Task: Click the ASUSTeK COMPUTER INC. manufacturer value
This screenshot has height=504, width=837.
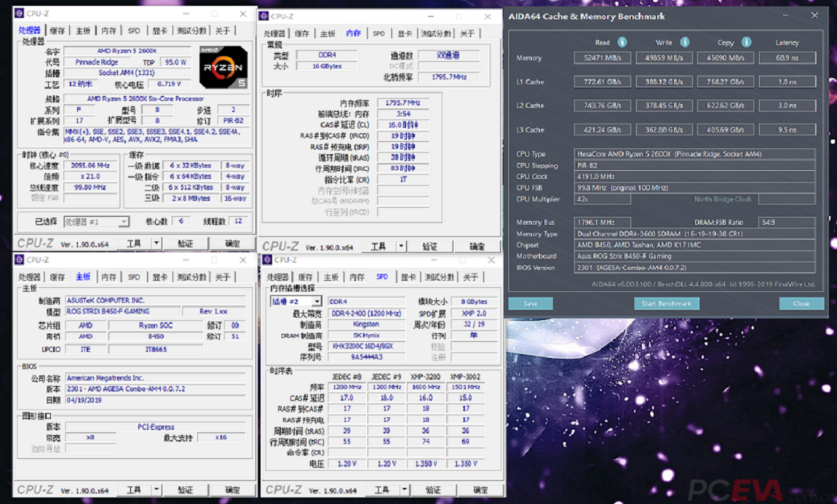Action: tap(155, 300)
